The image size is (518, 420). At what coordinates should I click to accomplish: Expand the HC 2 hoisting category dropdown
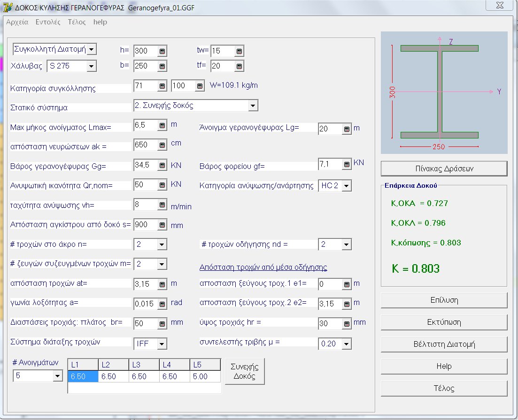pos(346,186)
